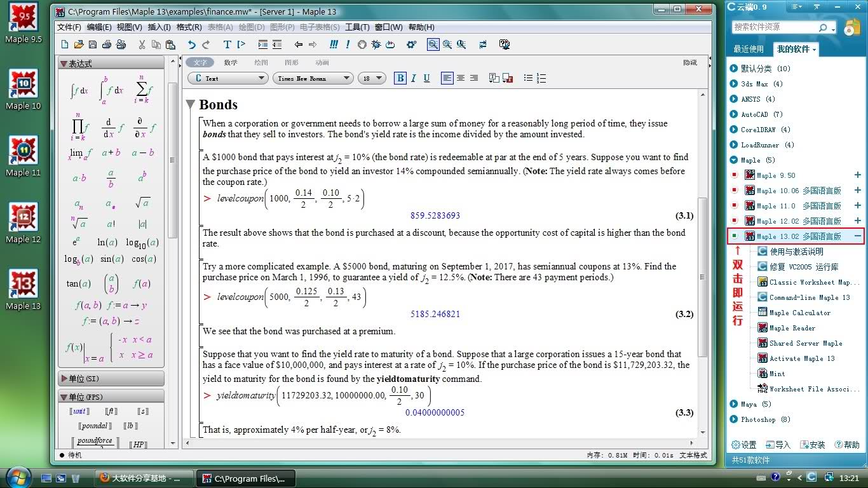The width and height of the screenshot is (868, 488).
Task: Switch to Firefox 大软件分享基地 taskbar button
Action: [144, 478]
